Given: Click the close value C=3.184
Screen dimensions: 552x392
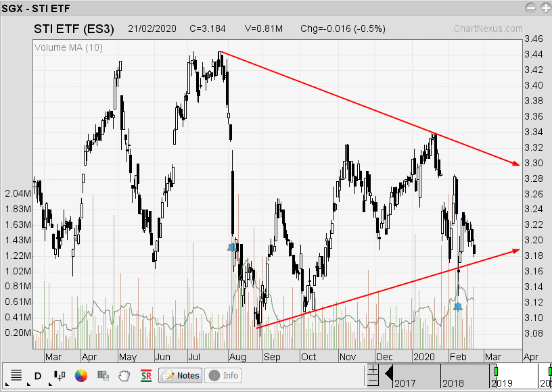Looking at the screenshot, I should [208, 28].
